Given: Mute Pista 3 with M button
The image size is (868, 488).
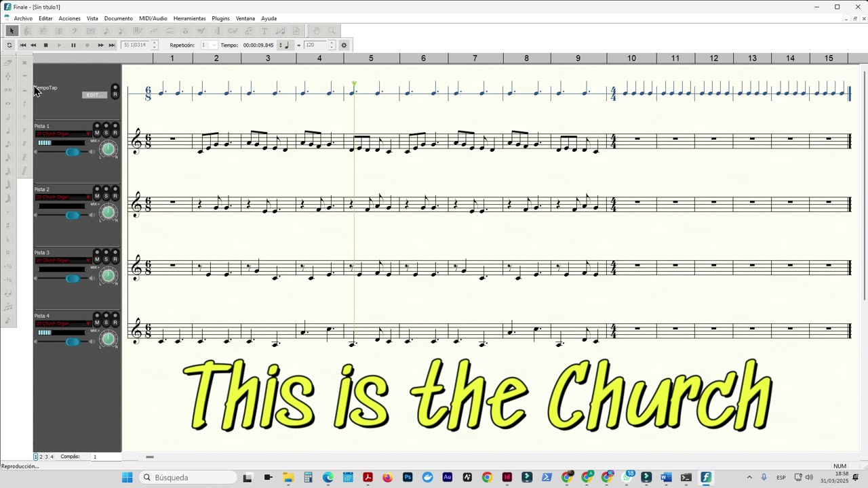Looking at the screenshot, I should click(97, 259).
